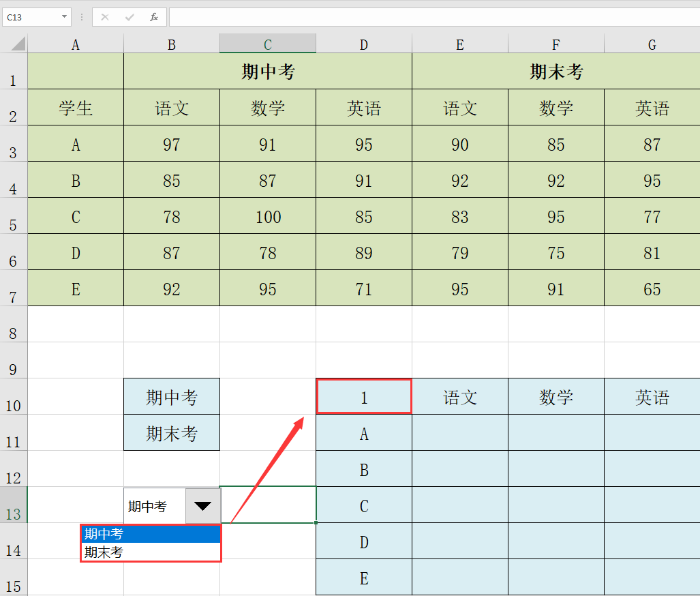Select column G header
700x596 pixels.
pos(652,44)
